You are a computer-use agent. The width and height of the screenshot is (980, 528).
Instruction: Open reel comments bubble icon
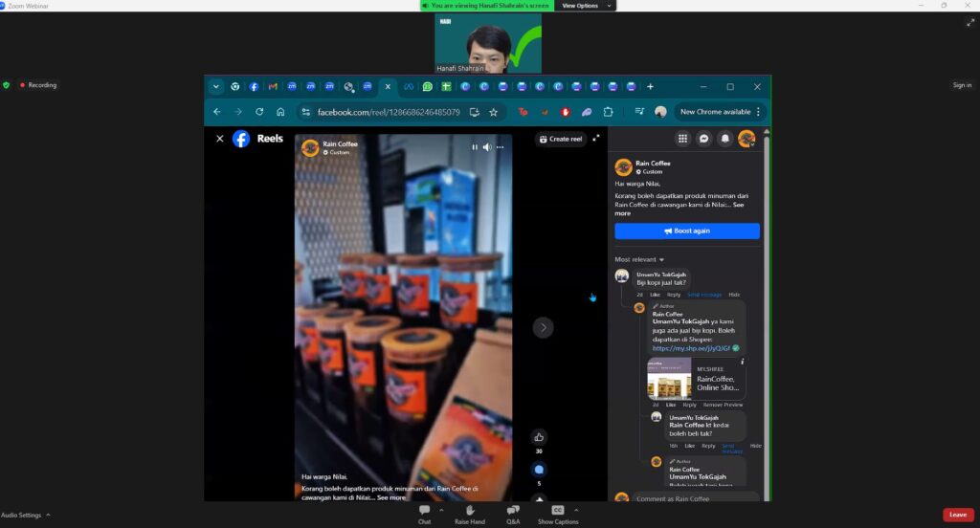pos(539,470)
